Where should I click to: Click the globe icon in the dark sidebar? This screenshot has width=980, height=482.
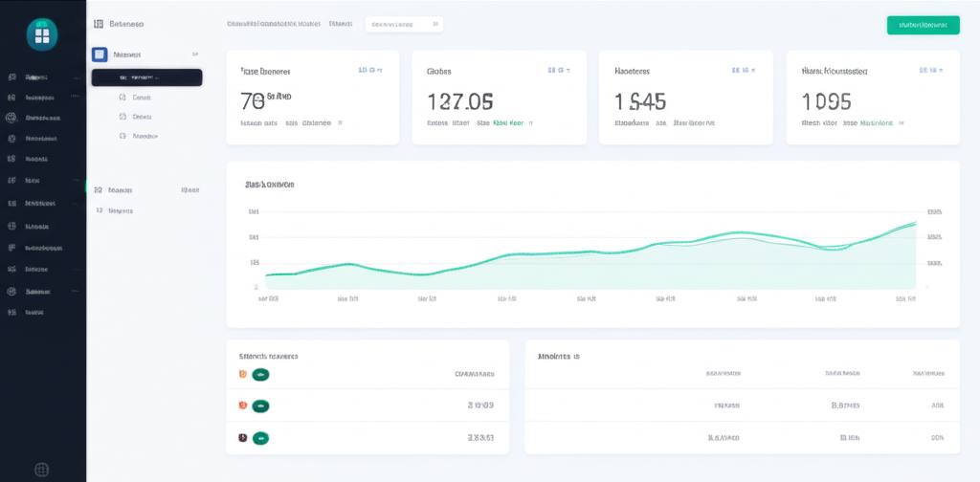[11, 119]
